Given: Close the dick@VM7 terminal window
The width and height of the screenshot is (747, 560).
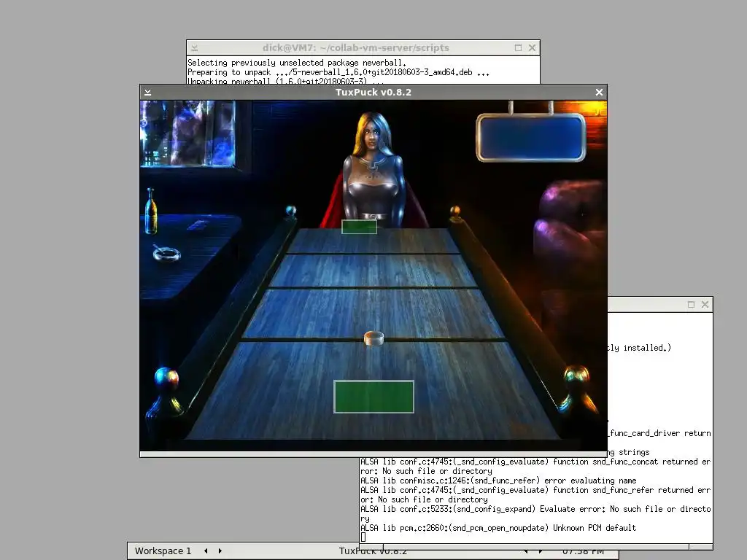Looking at the screenshot, I should click(x=532, y=47).
